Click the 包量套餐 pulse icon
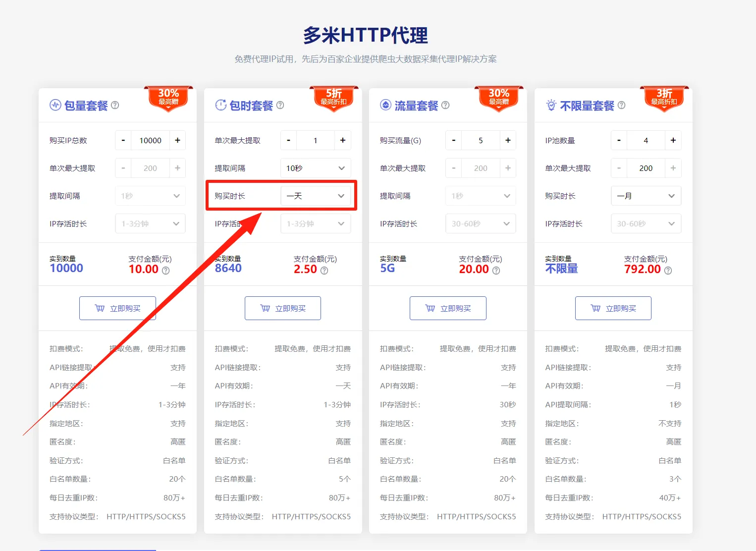 55,105
